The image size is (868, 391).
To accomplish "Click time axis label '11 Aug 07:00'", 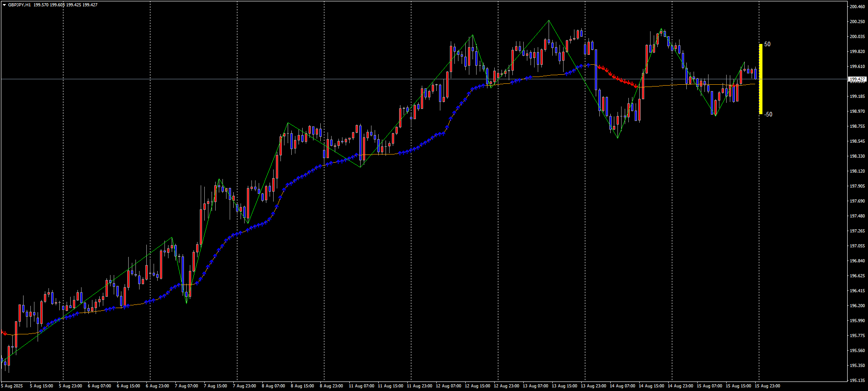I will [x=362, y=386].
